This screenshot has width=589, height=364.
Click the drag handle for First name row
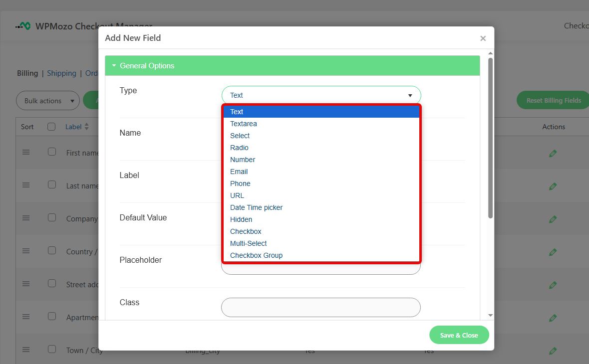pos(26,152)
